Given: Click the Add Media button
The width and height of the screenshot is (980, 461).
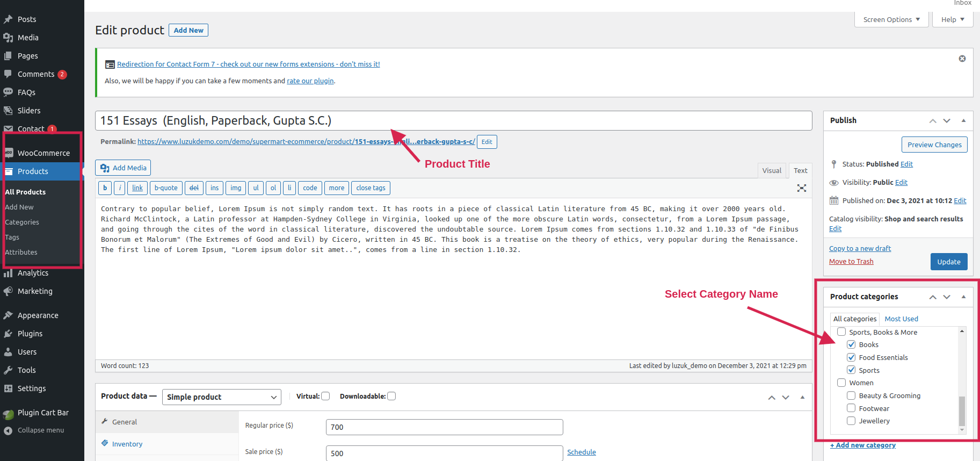Looking at the screenshot, I should 123,168.
